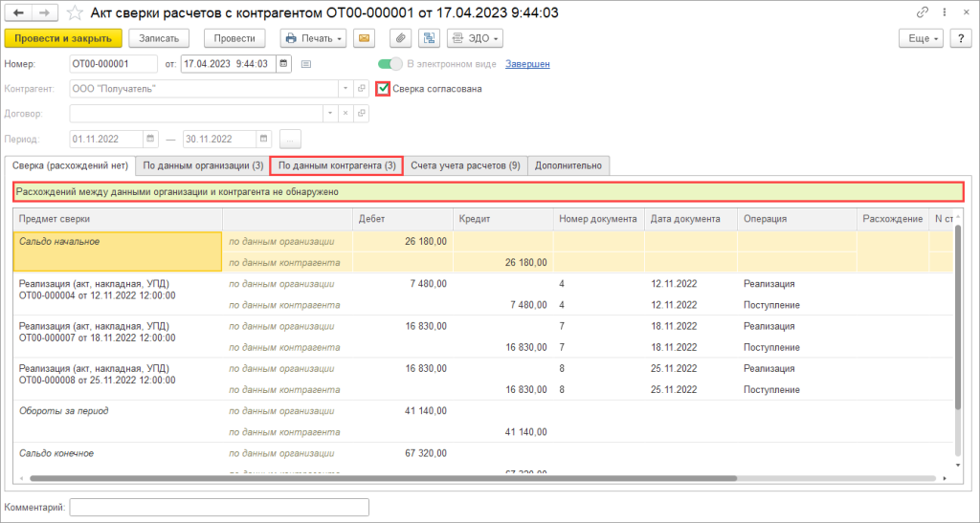Open calendar picker next to document date
Viewport: 980px width, 523px height.
click(x=285, y=64)
